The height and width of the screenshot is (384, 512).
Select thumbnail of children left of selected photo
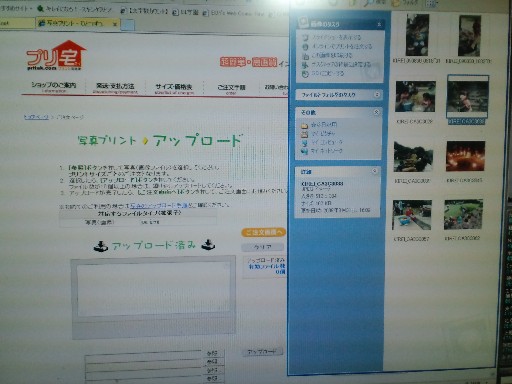415,97
